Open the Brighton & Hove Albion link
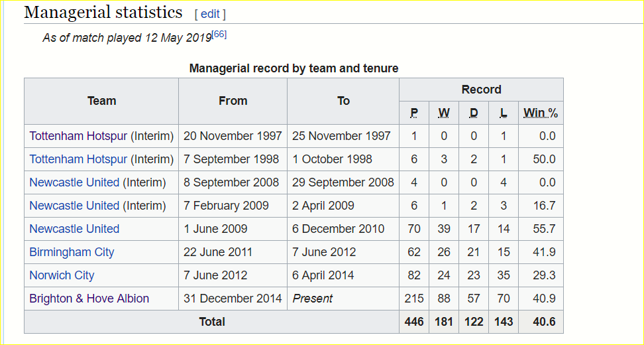 click(89, 299)
